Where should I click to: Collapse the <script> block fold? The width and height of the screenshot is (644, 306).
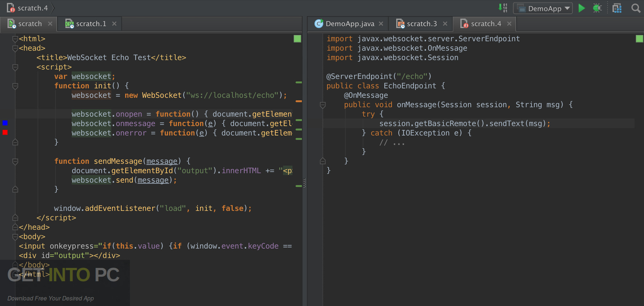click(15, 67)
